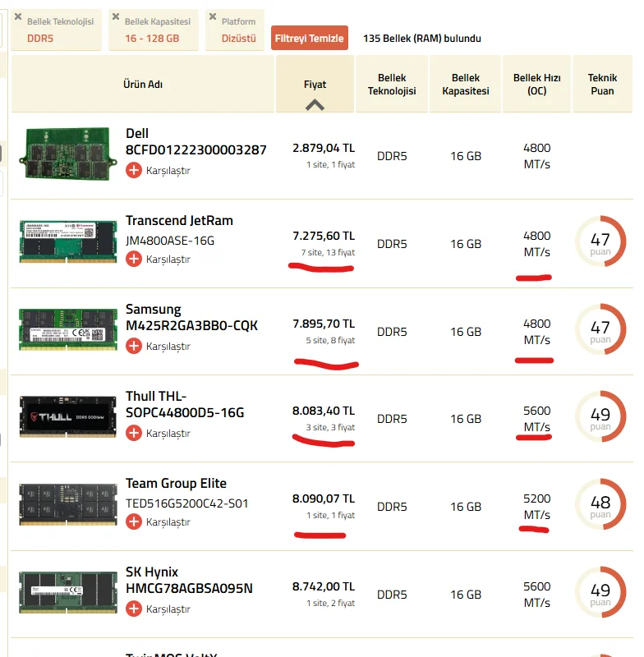Open the Samsung RAM product image
The width and height of the screenshot is (644, 657).
(x=68, y=329)
